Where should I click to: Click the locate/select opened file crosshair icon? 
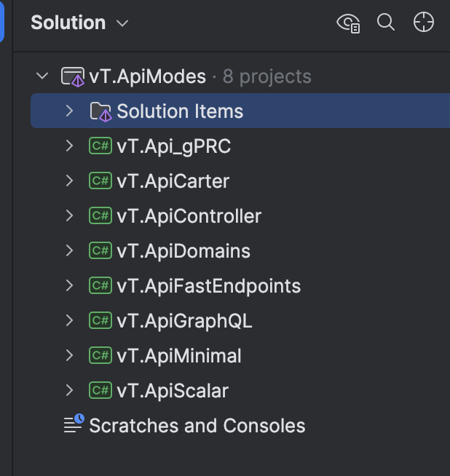[x=424, y=22]
